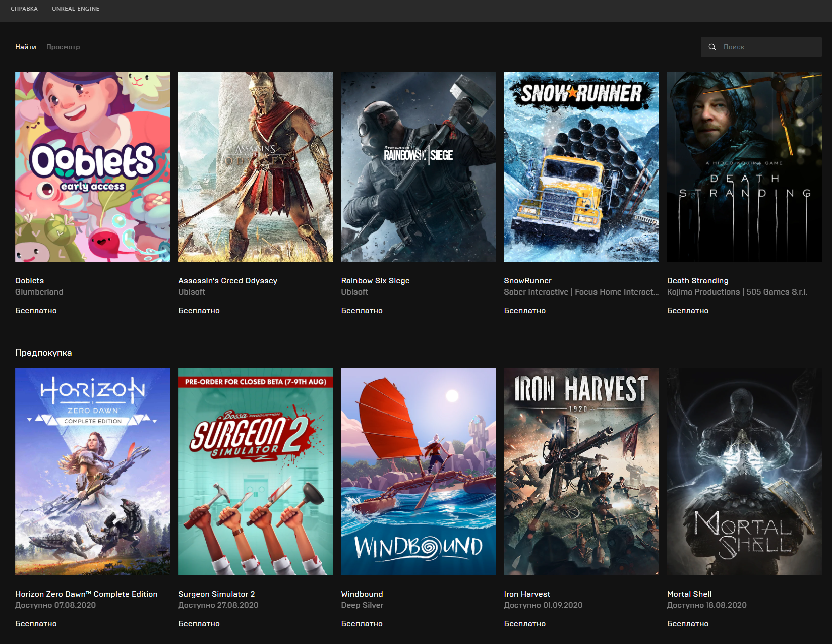Click the Iron Harvest title link
This screenshot has height=644, width=832.
tap(527, 594)
